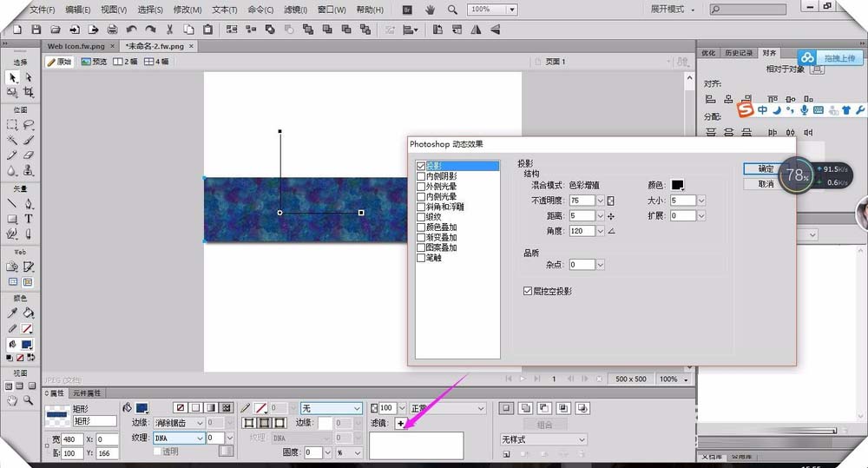Select the Line tool in vector section
The width and height of the screenshot is (868, 468).
point(12,203)
